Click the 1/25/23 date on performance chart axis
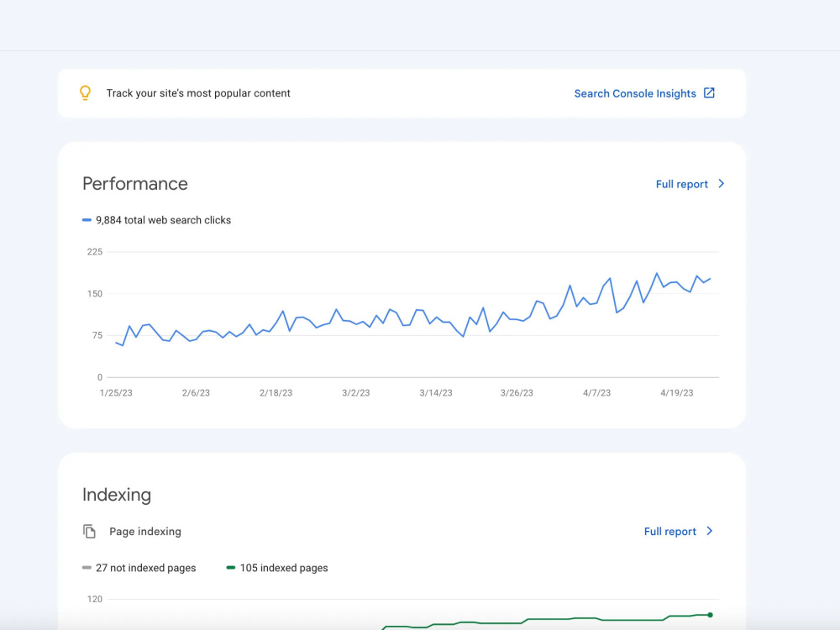This screenshot has height=630, width=840. [x=116, y=393]
